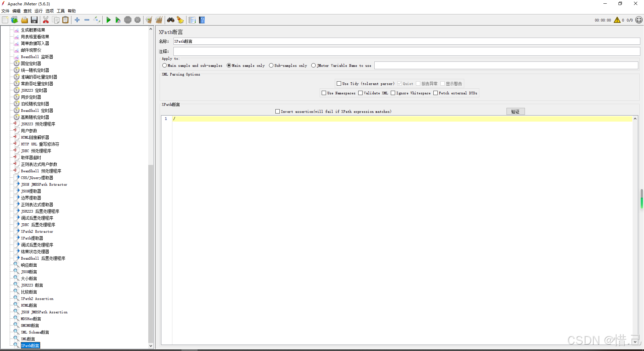Select 用户参数 tree item

[29, 131]
